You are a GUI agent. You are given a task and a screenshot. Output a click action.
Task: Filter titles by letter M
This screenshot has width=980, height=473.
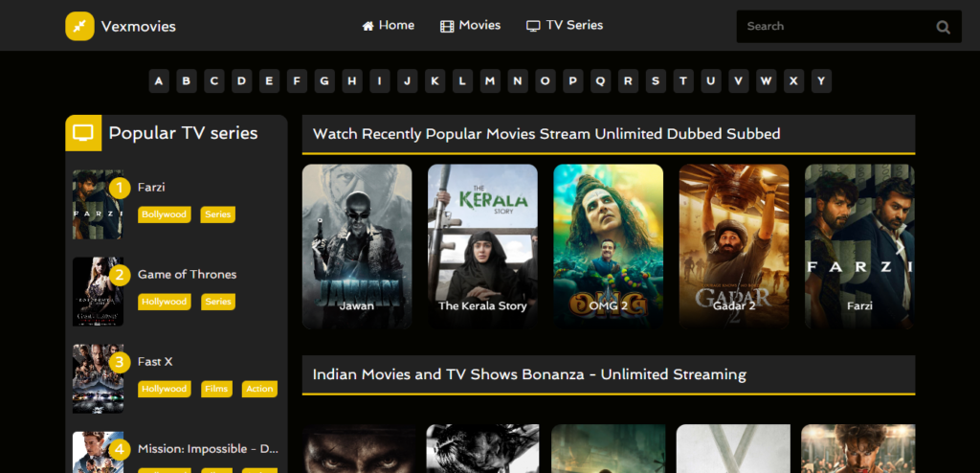coord(490,81)
